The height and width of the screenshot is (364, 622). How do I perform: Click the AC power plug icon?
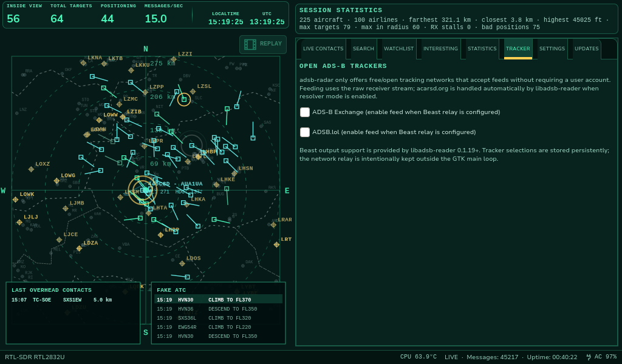point(588,357)
